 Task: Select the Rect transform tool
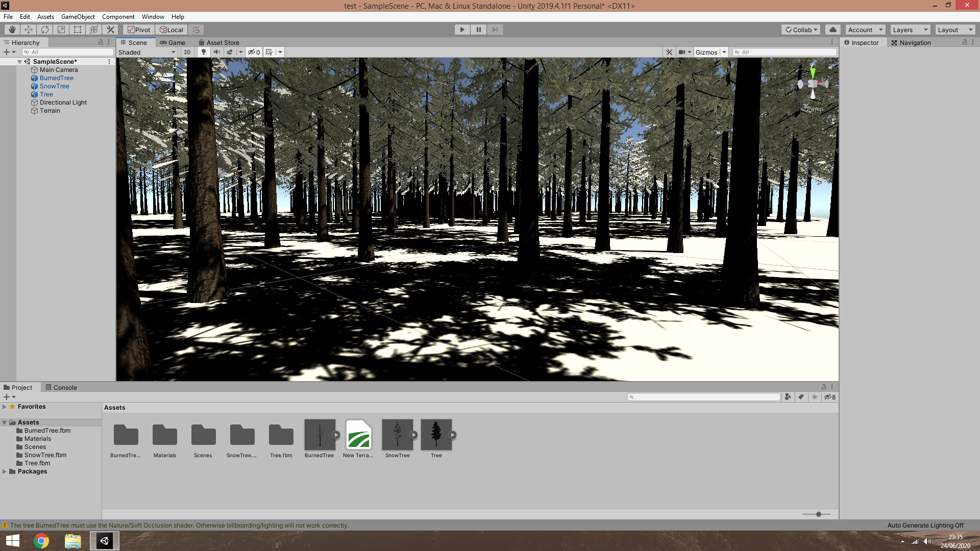pos(78,30)
